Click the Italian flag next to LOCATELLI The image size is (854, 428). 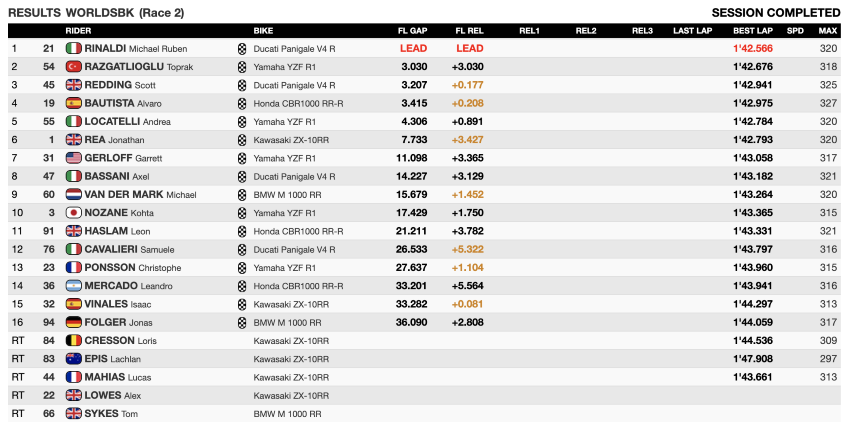pyautogui.click(x=74, y=121)
